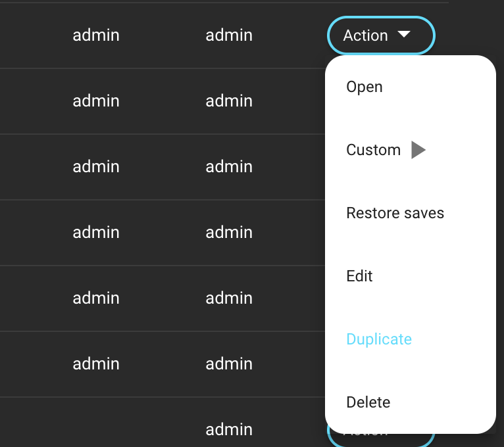Select the right admin cell in the second row
504x447 pixels.
(229, 101)
